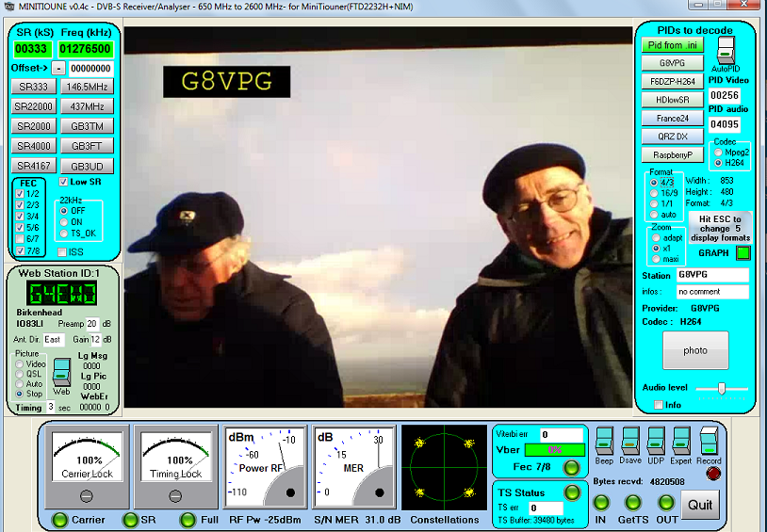Choose the 16/9 format option
This screenshot has width=767, height=532.
coord(655,193)
